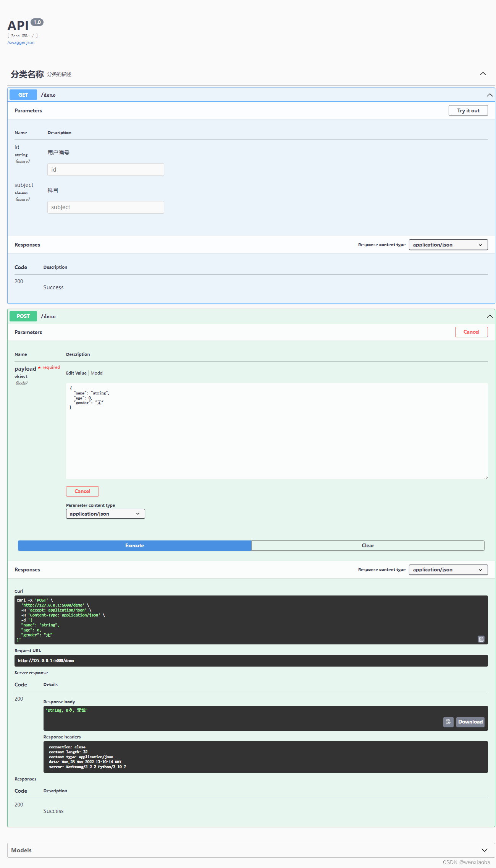Image resolution: width=496 pixels, height=868 pixels.
Task: Download the response body
Action: [470, 722]
